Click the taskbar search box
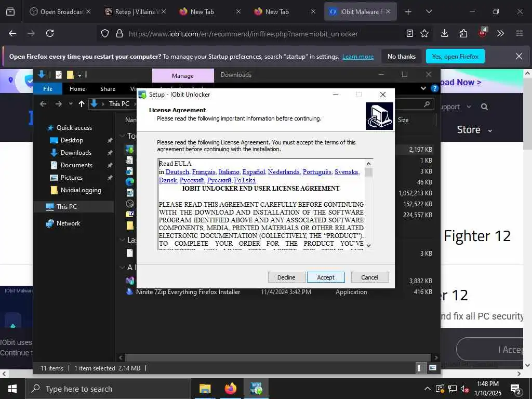Image resolution: width=532 pixels, height=399 pixels. [108, 389]
